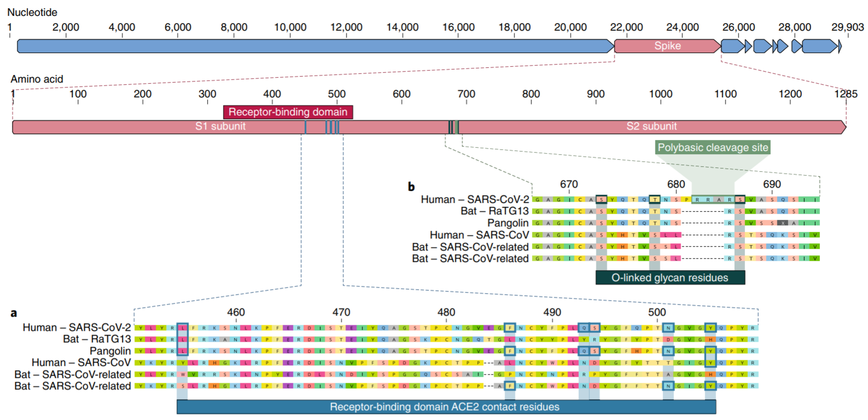The image size is (868, 420).
Task: Click the Amino acid axis title
Action: (37, 79)
